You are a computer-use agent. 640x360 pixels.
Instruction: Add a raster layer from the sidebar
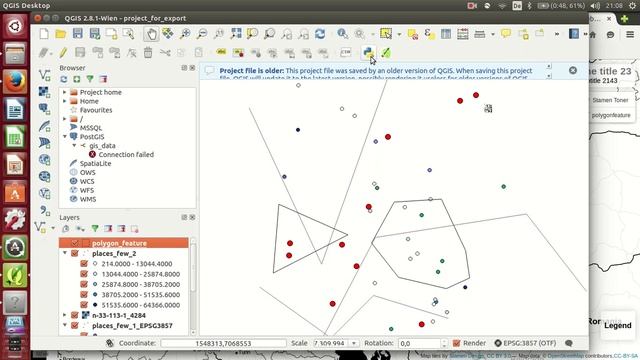tap(44, 92)
